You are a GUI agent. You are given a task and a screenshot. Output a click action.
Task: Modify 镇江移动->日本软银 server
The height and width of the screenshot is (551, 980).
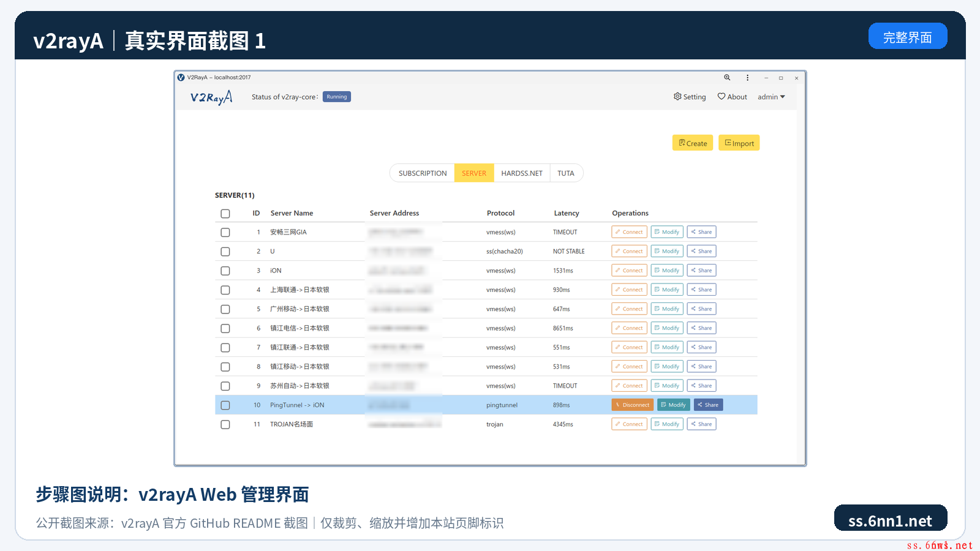[x=667, y=366]
